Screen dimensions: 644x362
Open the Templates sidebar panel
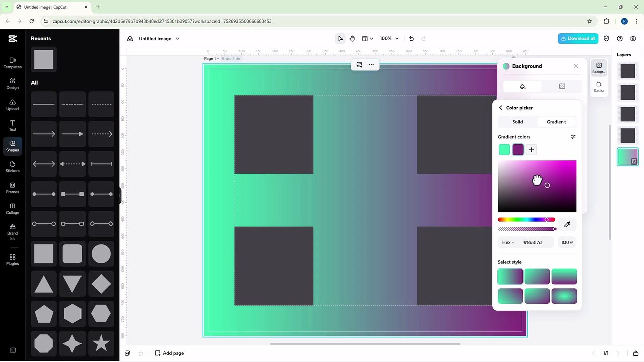click(12, 63)
